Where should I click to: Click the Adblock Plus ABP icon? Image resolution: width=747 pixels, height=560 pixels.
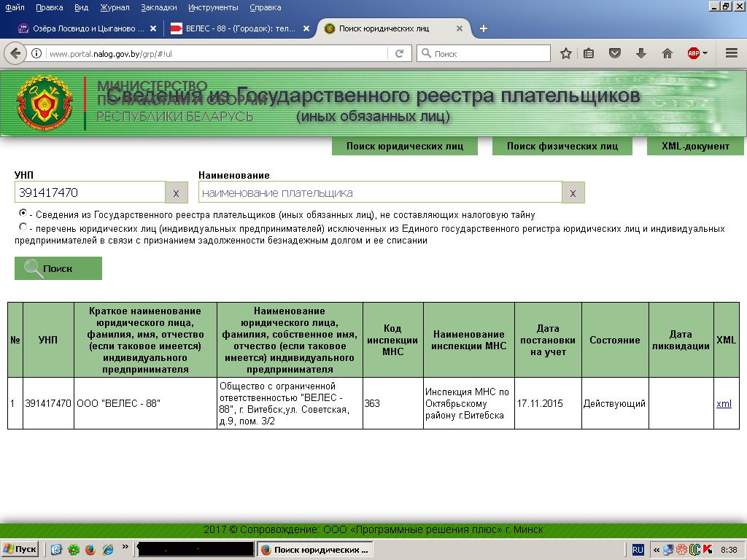pos(693,53)
